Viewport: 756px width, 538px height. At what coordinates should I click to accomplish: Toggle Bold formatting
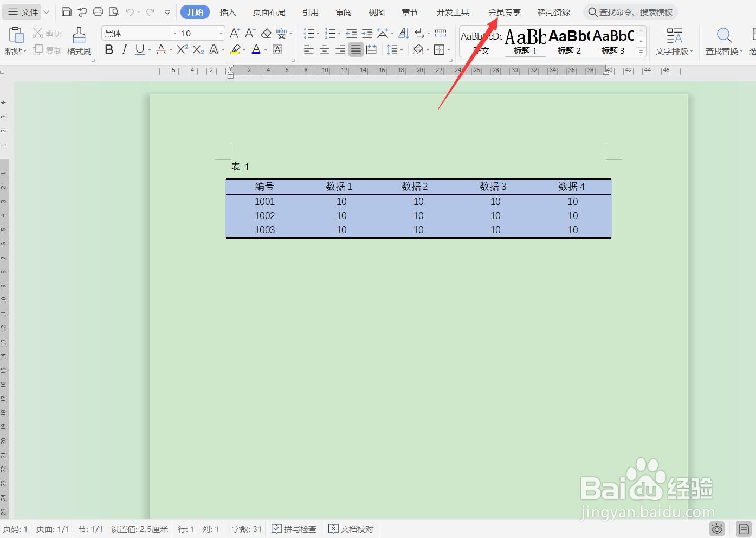point(109,50)
